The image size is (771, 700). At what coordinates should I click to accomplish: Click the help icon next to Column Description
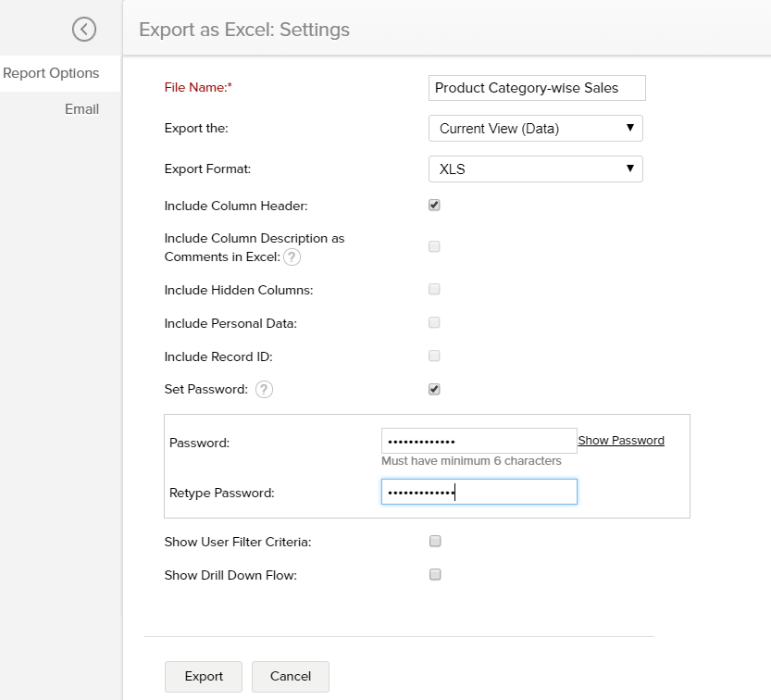pos(292,257)
